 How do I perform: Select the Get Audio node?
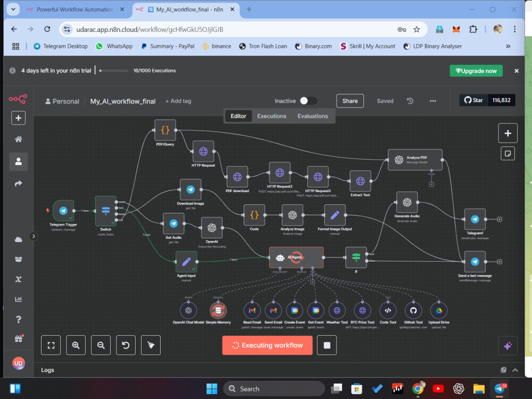point(173,223)
